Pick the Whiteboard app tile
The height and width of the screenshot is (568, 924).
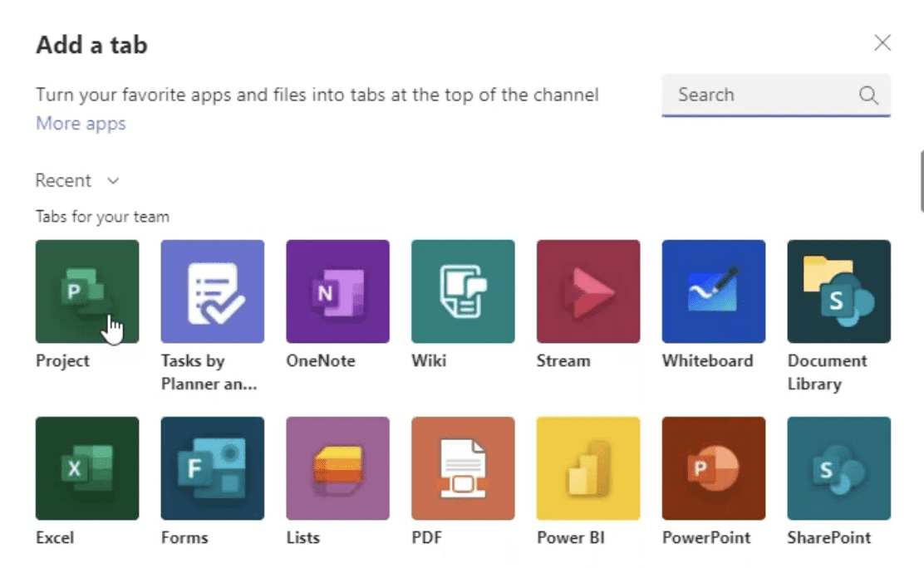(x=714, y=291)
